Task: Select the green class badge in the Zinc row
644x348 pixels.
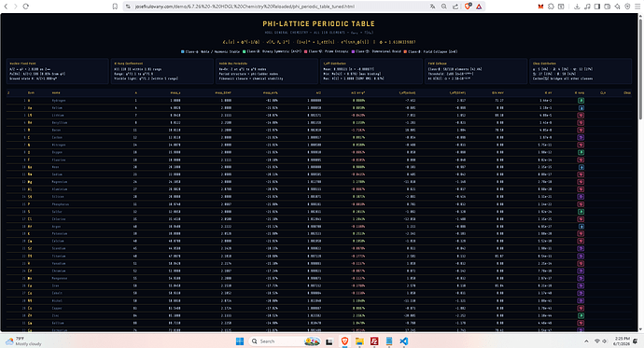Action: 581,315
